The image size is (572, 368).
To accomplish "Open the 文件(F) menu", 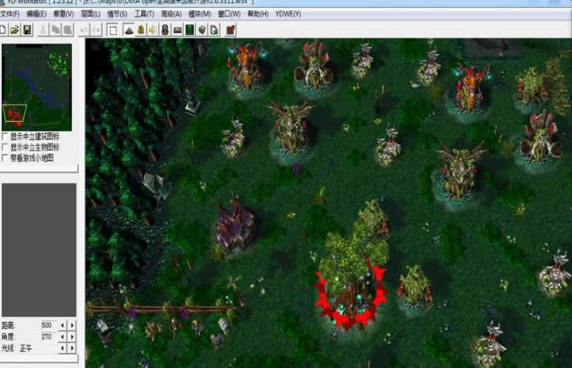I will click(x=10, y=14).
